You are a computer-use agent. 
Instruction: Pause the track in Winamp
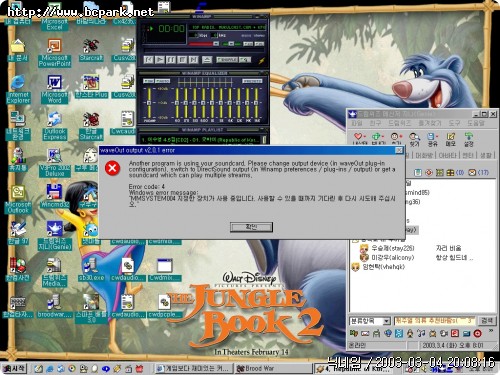point(171,60)
